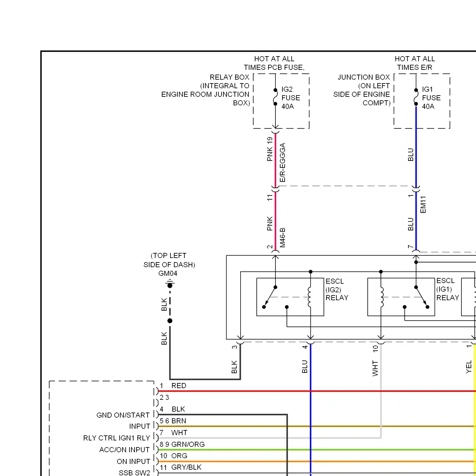Viewport: 476px width, 476px height.
Task: Select the RLY CTRL IGN1 RLY label
Action: (x=116, y=438)
